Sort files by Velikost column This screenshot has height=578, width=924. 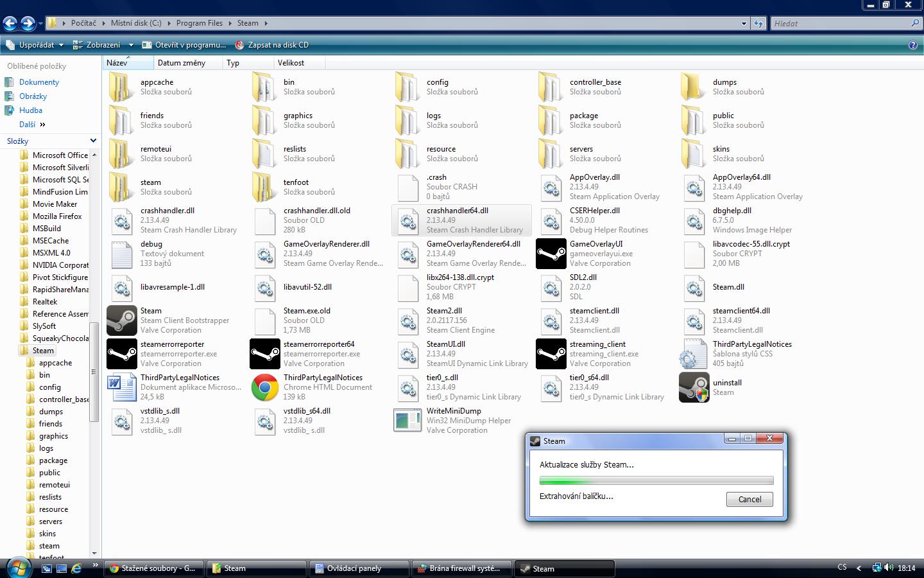291,63
